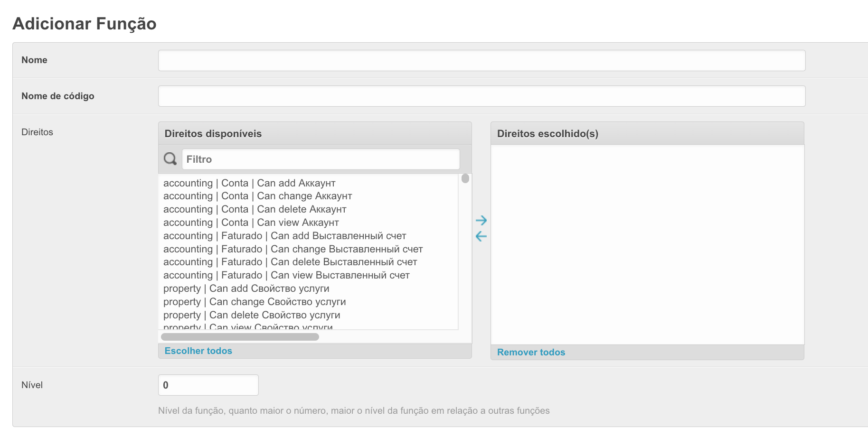Click the available rights vertical scrollbar thumb

[x=465, y=178]
